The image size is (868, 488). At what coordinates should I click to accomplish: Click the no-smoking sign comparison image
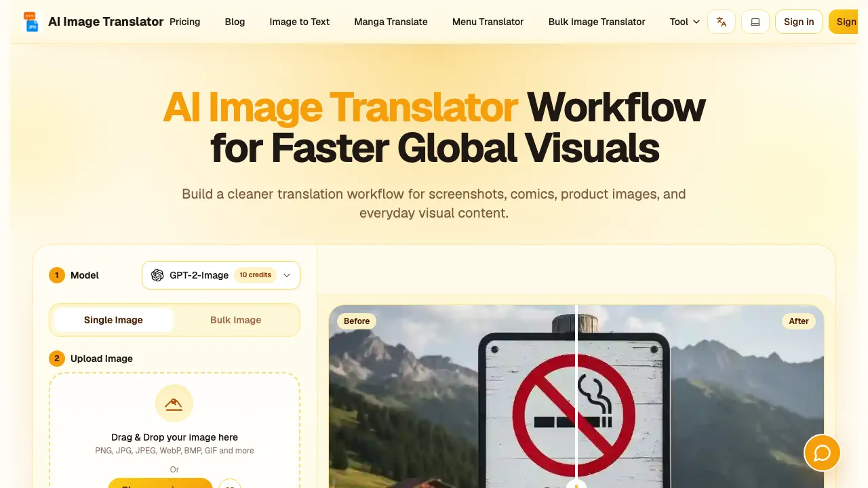click(576, 396)
